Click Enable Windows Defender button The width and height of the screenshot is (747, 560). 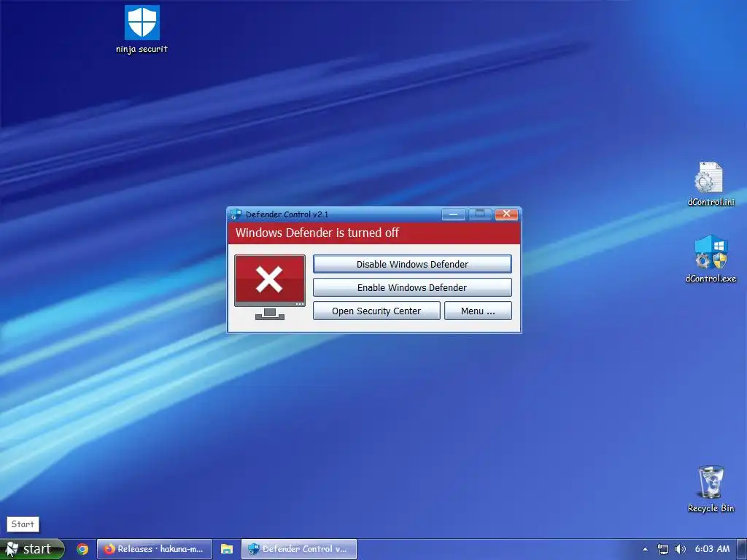(412, 287)
